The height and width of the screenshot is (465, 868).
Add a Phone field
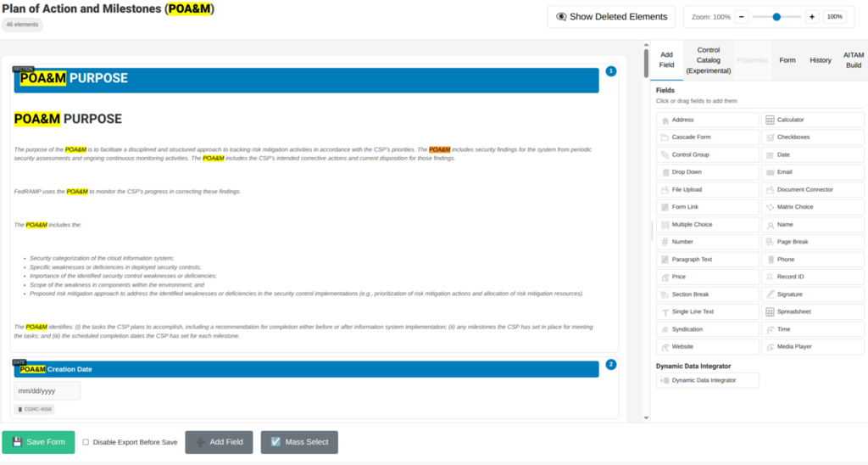[812, 260]
